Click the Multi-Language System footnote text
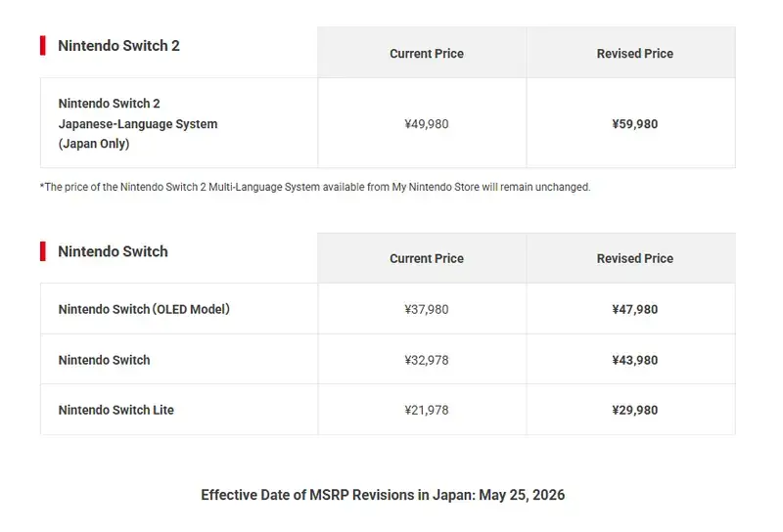This screenshot has height=532, width=783. click(315, 187)
